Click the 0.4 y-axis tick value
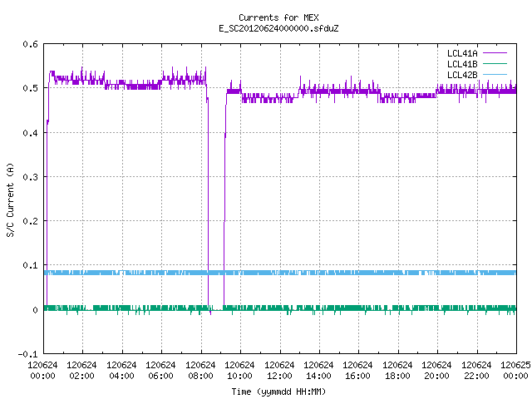Image resolution: width=532 pixels, height=399 pixels. [30, 133]
